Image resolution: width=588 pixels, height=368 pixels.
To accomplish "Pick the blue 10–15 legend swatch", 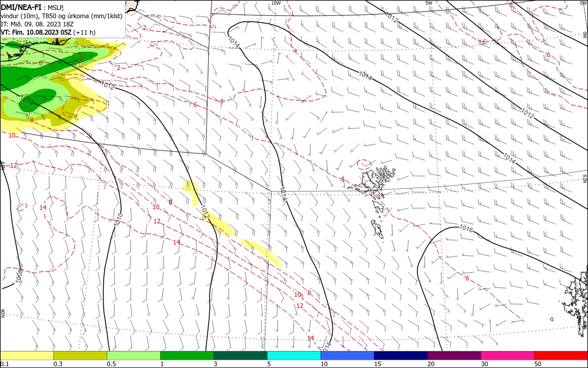I will [348, 356].
